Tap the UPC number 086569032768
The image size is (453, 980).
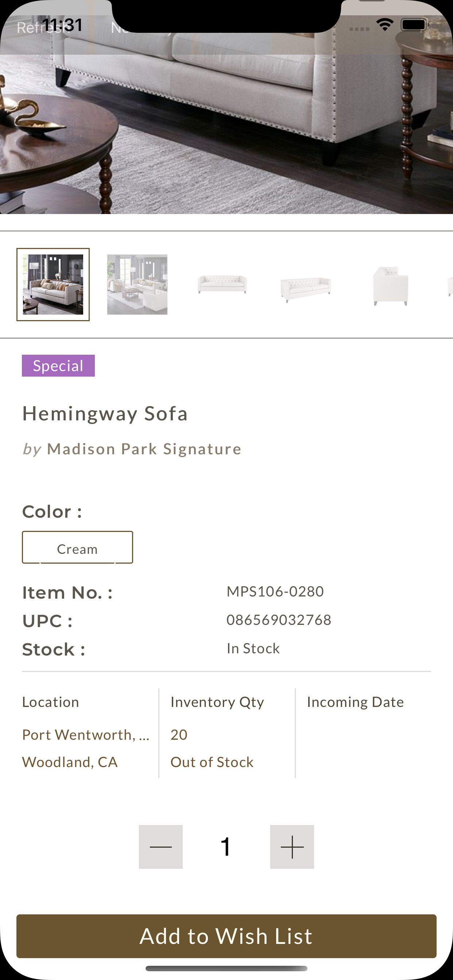point(279,620)
